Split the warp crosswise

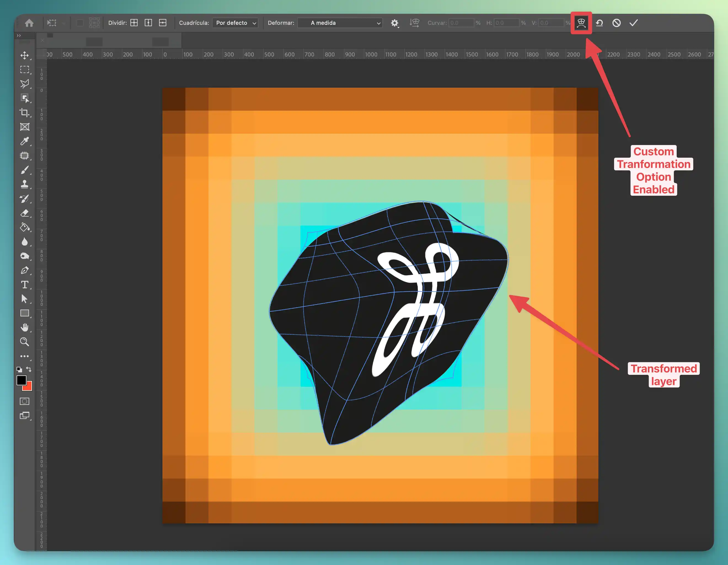click(x=134, y=23)
